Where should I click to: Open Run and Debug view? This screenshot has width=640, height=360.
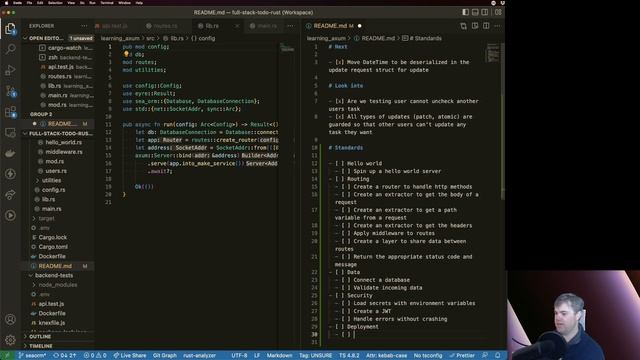tap(10, 70)
